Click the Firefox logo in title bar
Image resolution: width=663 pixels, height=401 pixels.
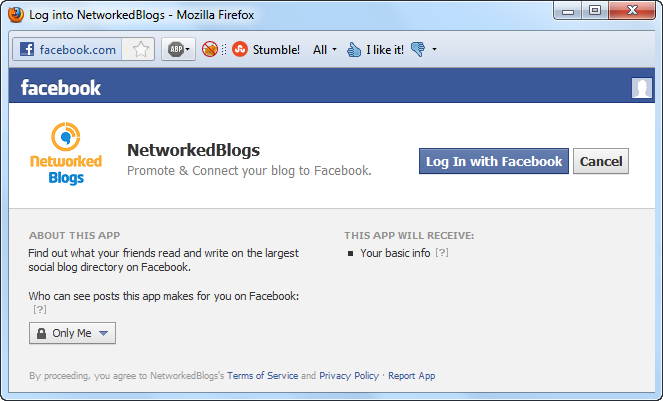[16, 15]
